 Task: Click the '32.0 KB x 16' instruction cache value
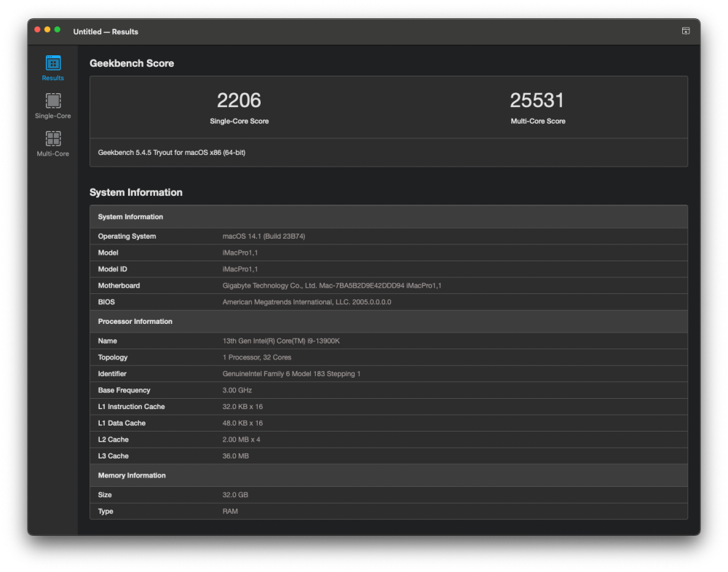[242, 407]
